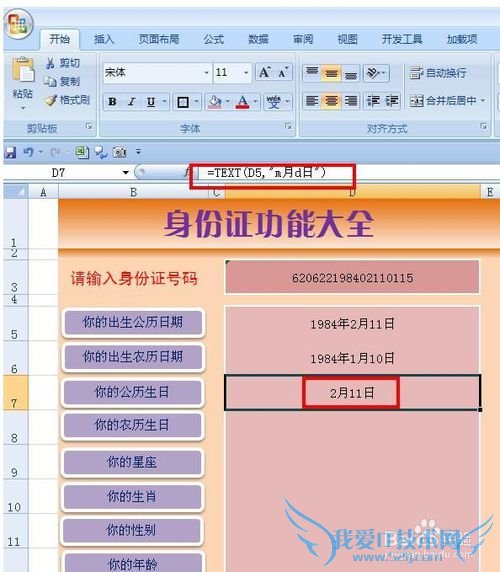Screen dimensions: 500x572
Task: Open the Name Box dropdown
Action: pyautogui.click(x=126, y=172)
